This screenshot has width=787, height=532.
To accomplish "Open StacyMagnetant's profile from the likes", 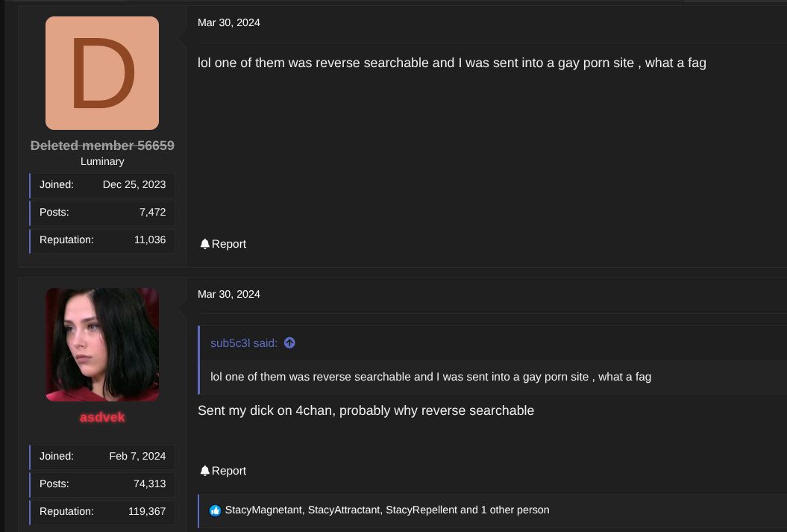I will coord(263,510).
